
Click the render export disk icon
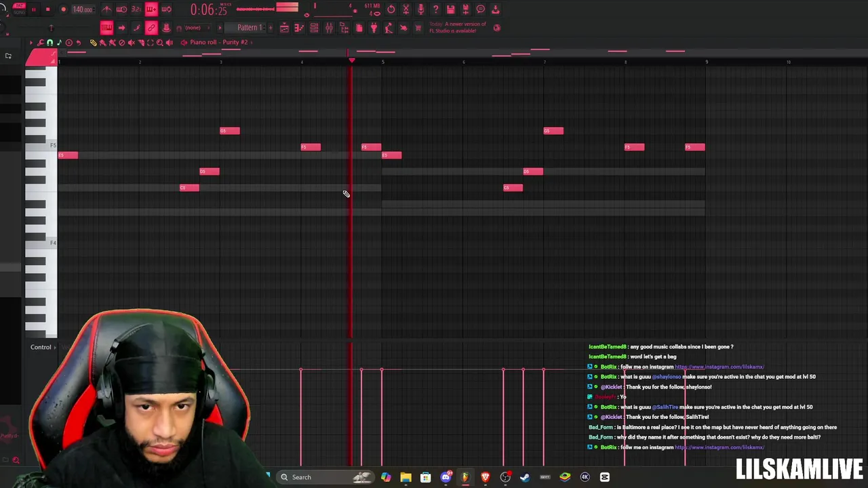coord(465,9)
